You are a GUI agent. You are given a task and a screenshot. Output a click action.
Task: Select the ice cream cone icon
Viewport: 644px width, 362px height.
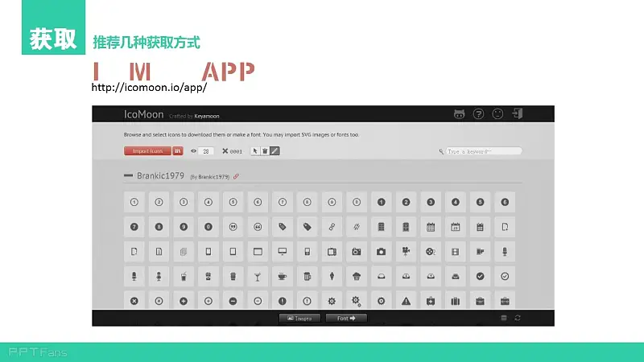point(332,276)
